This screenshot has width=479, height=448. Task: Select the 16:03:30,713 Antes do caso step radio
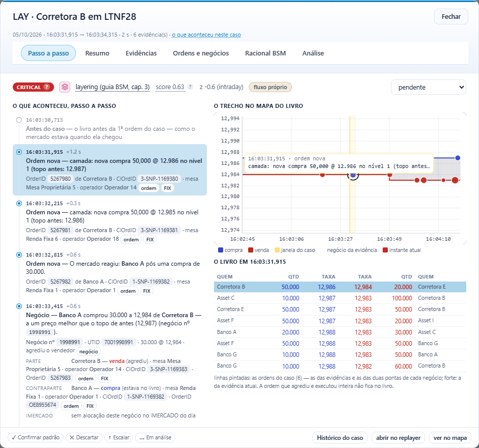[x=19, y=120]
